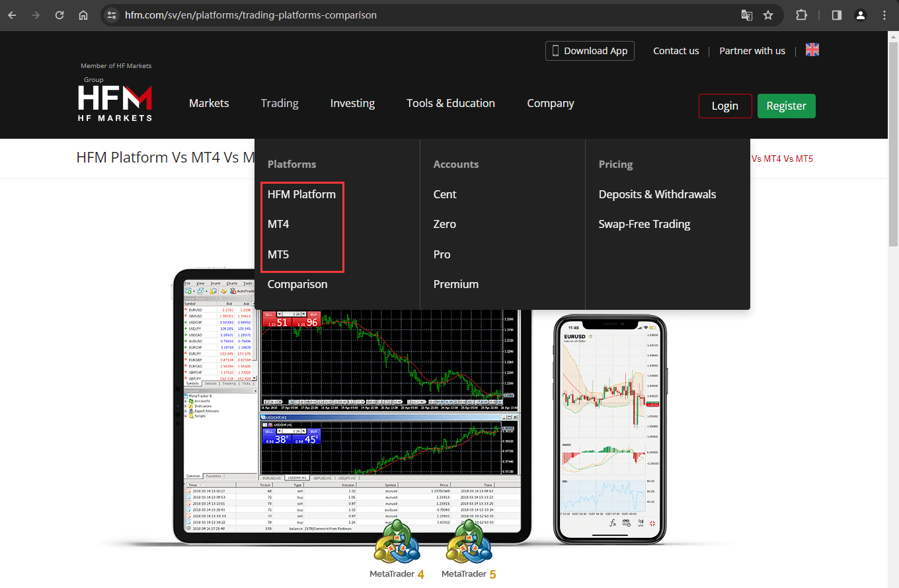Screen dimensions: 899x588
Task: Select the Premium account type
Action: [x=456, y=284]
